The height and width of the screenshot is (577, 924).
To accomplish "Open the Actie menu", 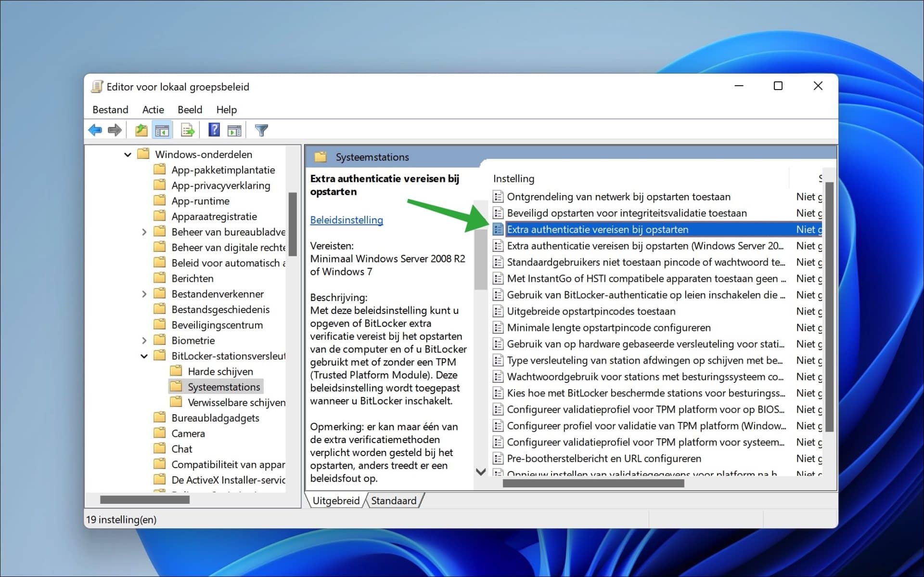I will (153, 109).
